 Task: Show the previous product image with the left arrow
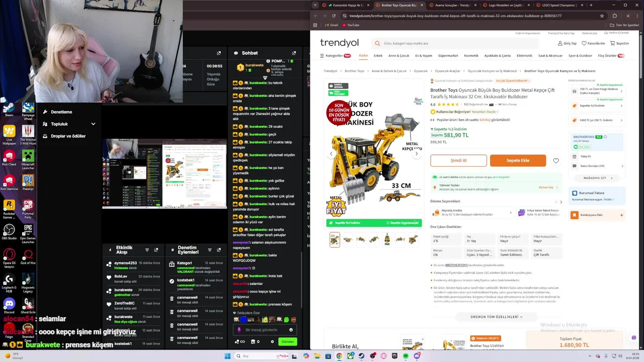click(331, 154)
